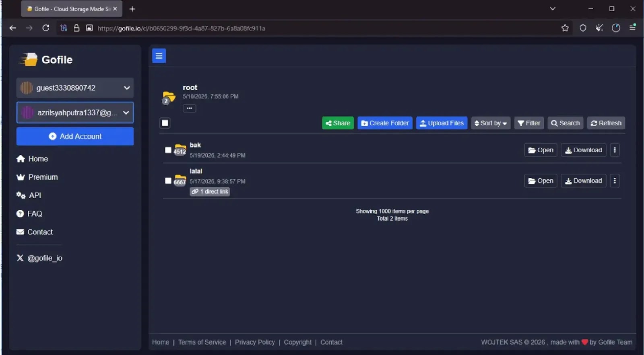This screenshot has width=644, height=355.
Task: Open Copyright footer link
Action: click(x=297, y=342)
